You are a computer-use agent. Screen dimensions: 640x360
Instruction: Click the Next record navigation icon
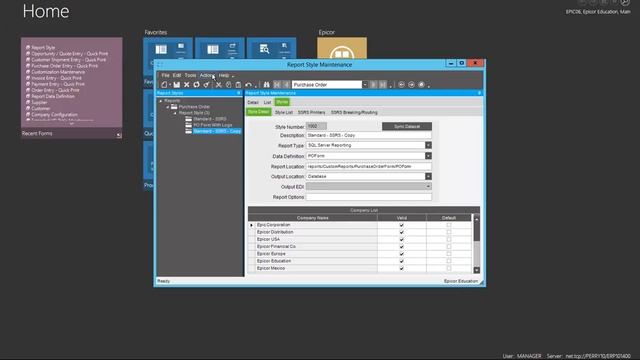(373, 84)
